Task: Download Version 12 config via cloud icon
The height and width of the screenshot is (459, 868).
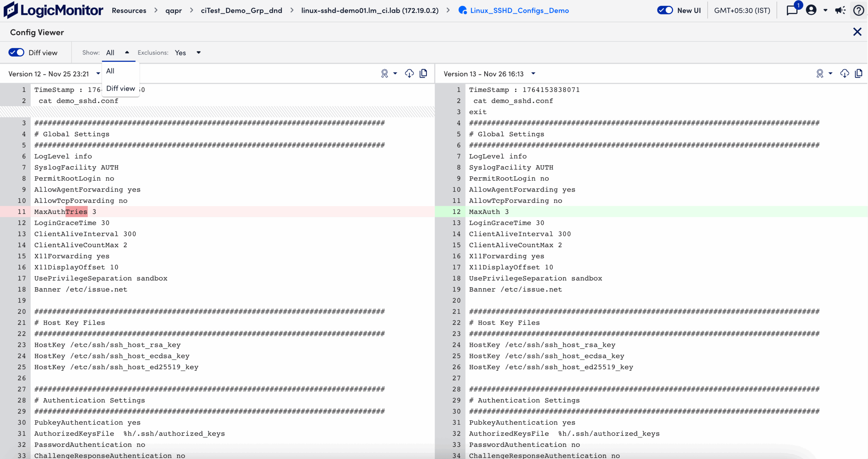Action: tap(409, 73)
